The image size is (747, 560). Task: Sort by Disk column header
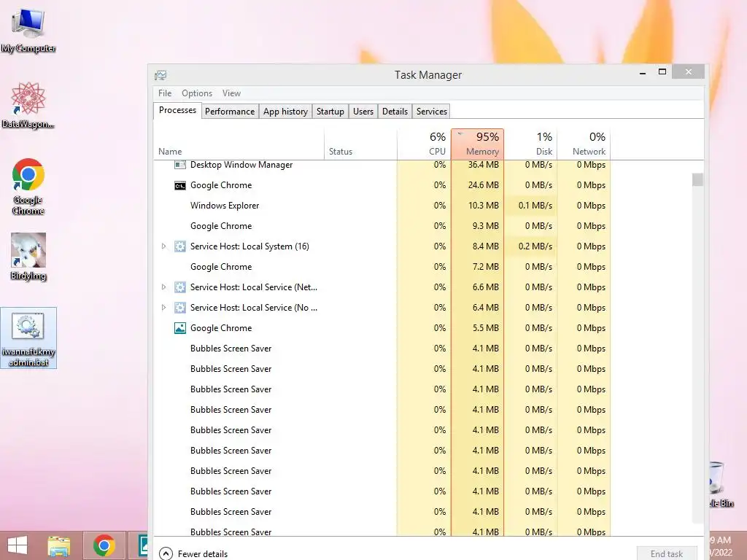coord(531,144)
